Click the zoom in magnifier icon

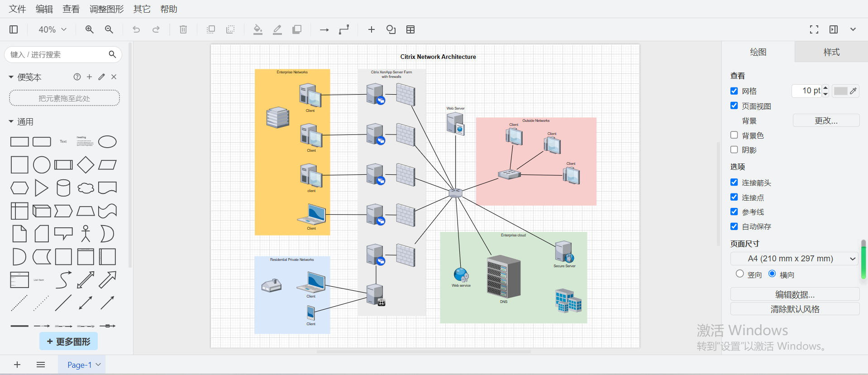point(90,29)
